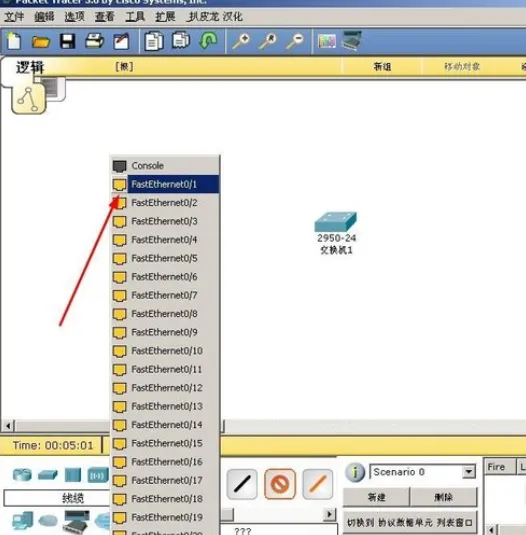
Task: Select the 2950-24 switch device
Action: 336,222
